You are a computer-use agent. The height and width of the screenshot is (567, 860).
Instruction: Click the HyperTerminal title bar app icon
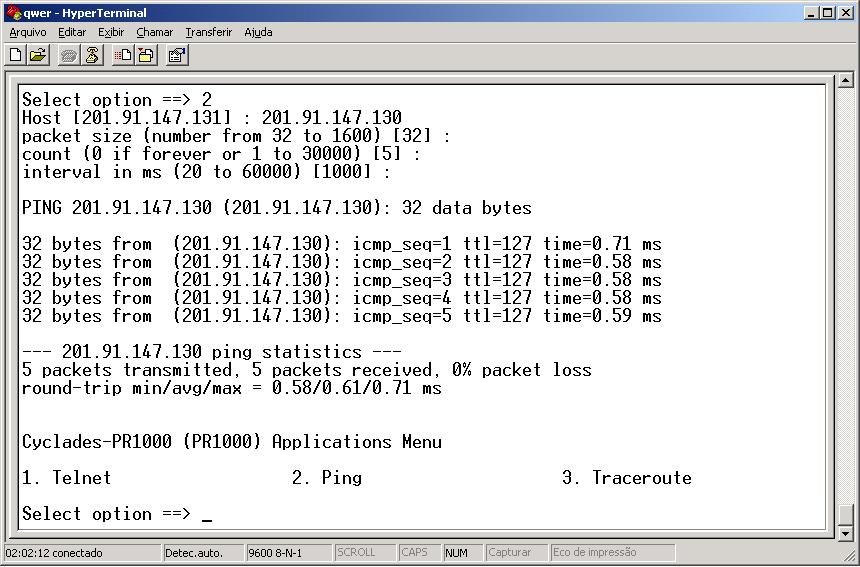click(x=14, y=13)
